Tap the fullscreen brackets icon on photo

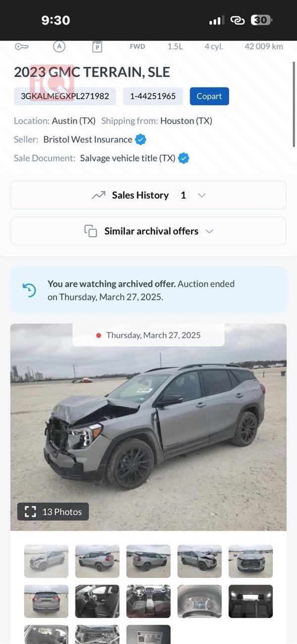point(30,512)
